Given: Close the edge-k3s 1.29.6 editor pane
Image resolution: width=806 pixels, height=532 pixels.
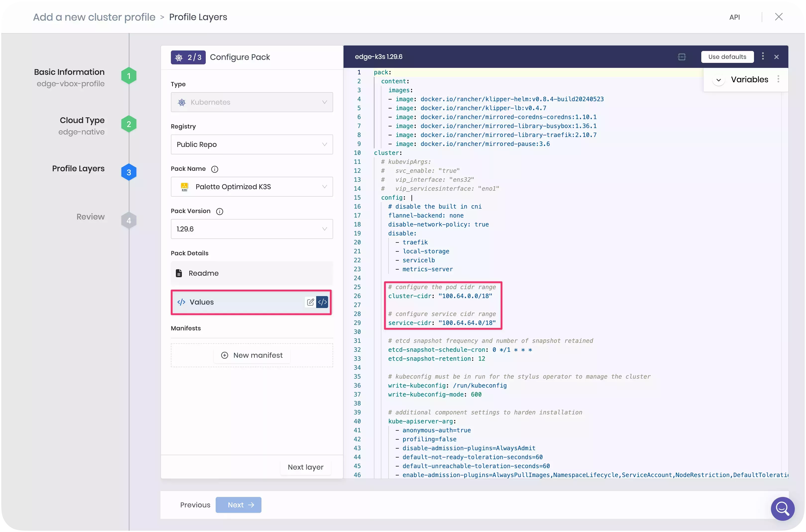Looking at the screenshot, I should (776, 57).
